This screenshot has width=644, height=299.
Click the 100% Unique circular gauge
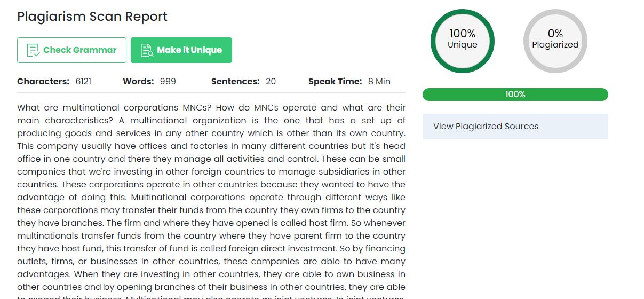pos(462,41)
